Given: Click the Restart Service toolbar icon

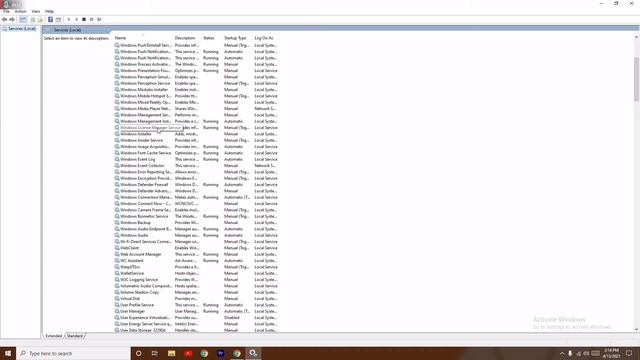Looking at the screenshot, I should [x=99, y=20].
